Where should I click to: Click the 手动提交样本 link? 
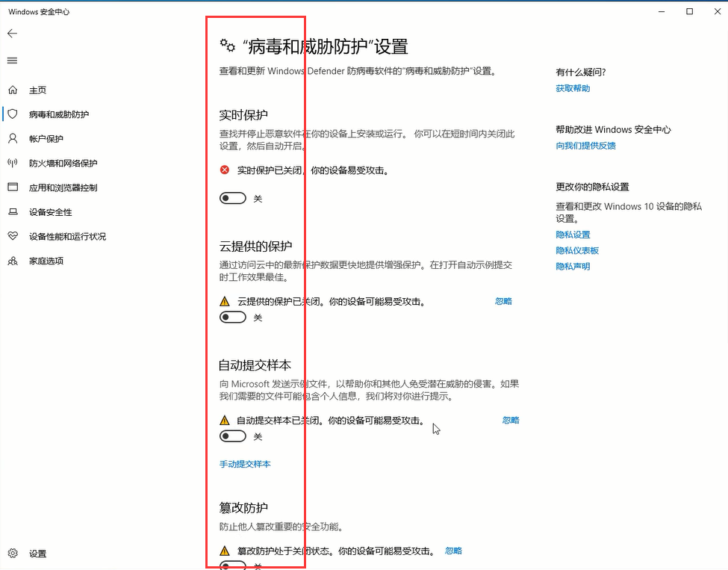click(x=245, y=464)
